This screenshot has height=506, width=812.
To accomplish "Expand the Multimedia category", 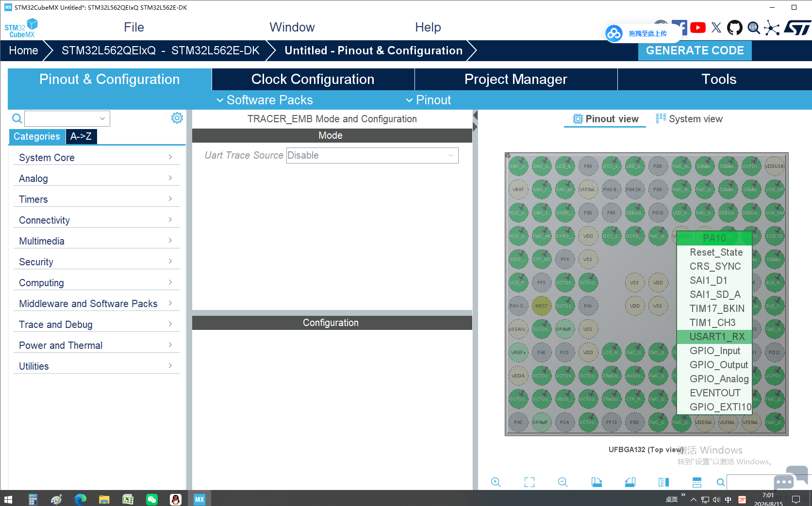I will click(97, 241).
